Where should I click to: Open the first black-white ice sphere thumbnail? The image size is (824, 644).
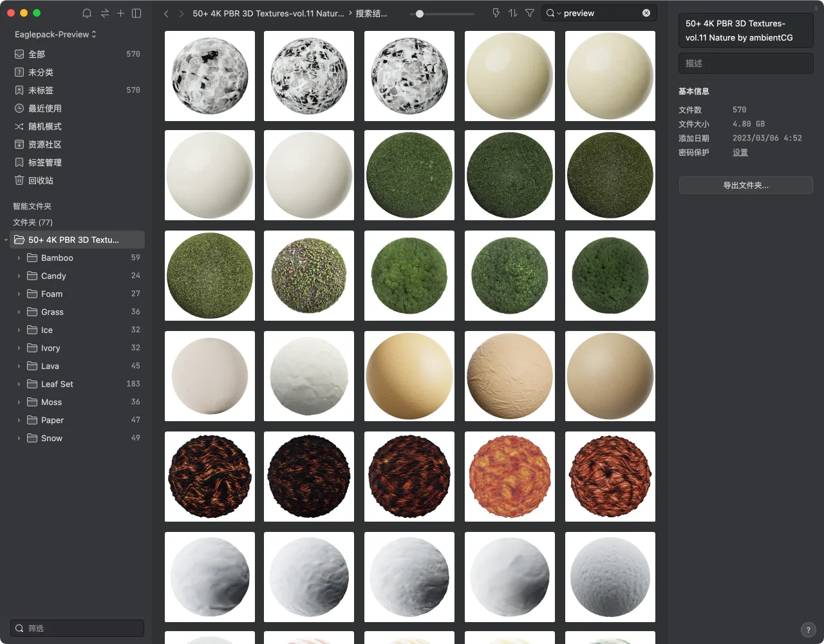[x=210, y=76]
